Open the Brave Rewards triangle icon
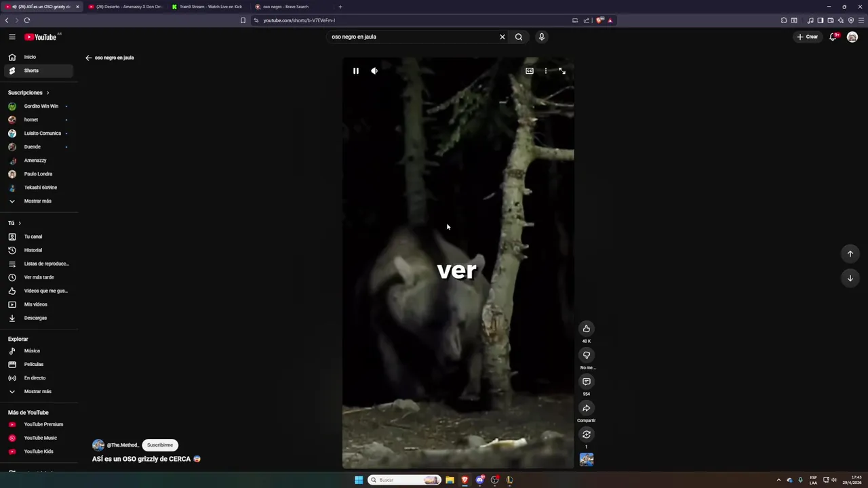Viewport: 868px width, 488px height. (x=610, y=20)
